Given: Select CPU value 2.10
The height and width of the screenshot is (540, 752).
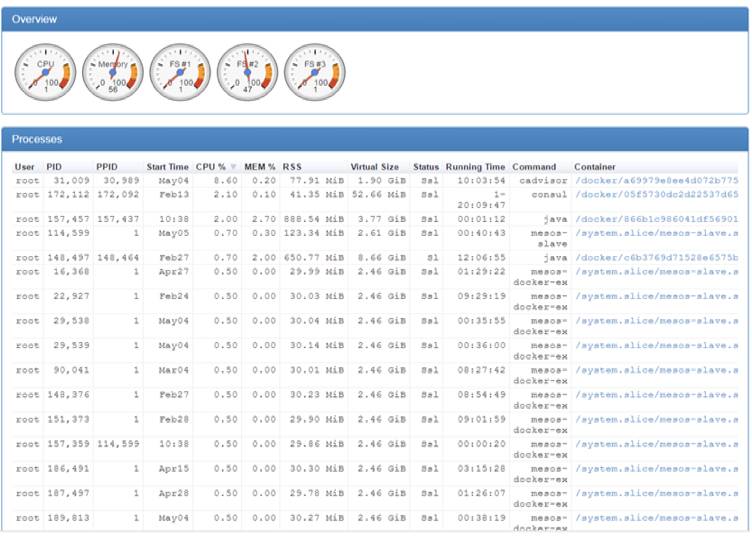Looking at the screenshot, I should click(x=225, y=195).
